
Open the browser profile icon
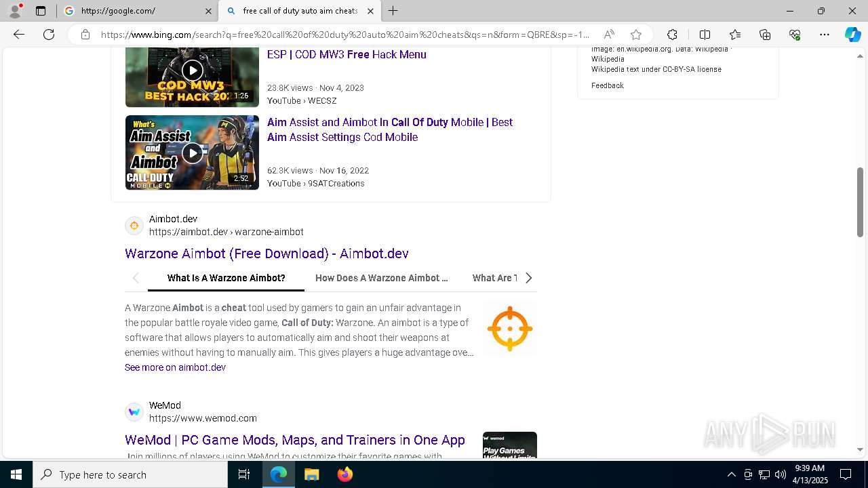15,11
